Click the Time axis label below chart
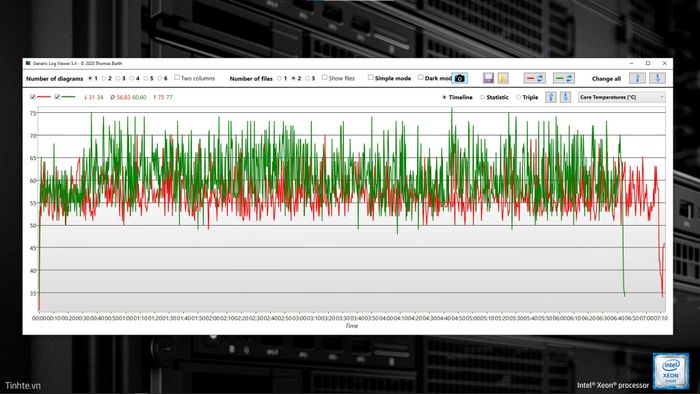The height and width of the screenshot is (394, 700). [352, 326]
